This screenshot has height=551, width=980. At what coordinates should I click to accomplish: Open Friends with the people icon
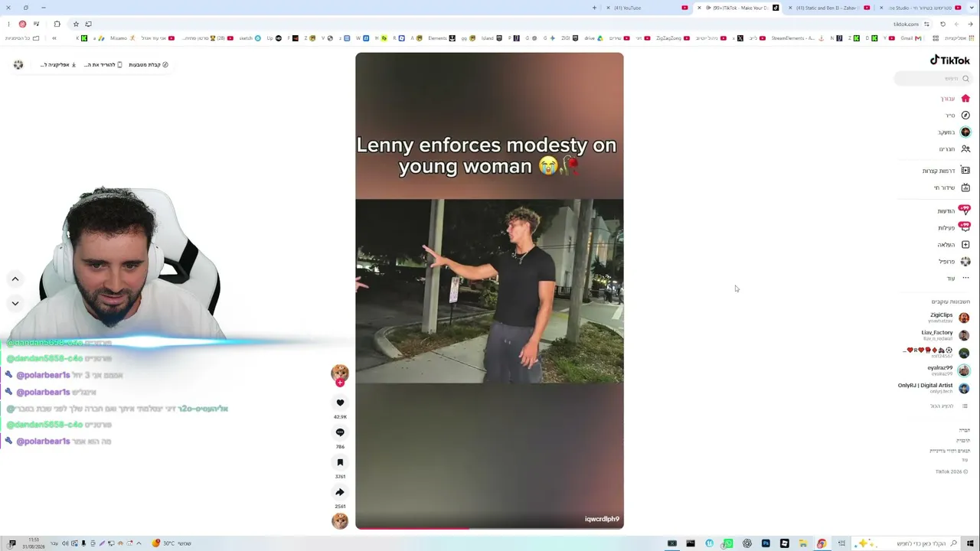(965, 148)
